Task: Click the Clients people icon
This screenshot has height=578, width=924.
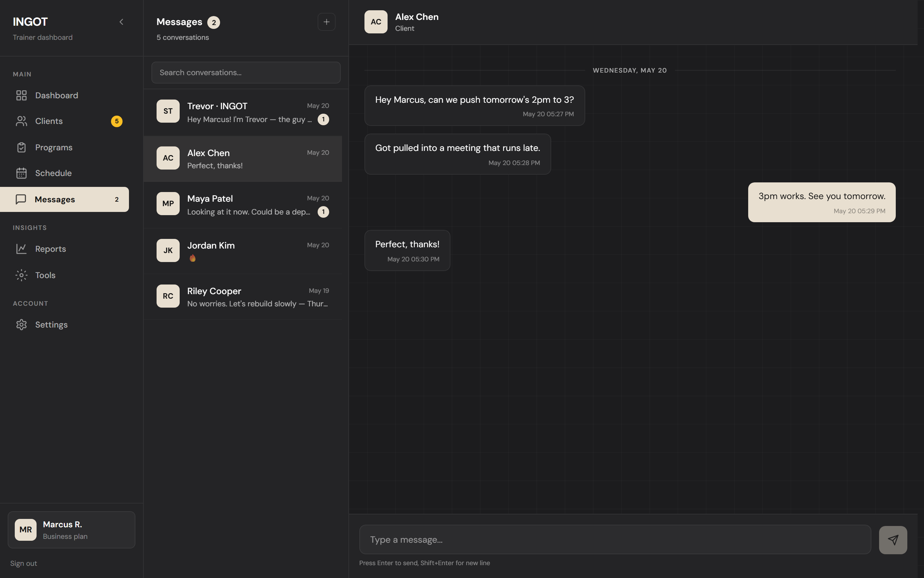Action: 21,121
